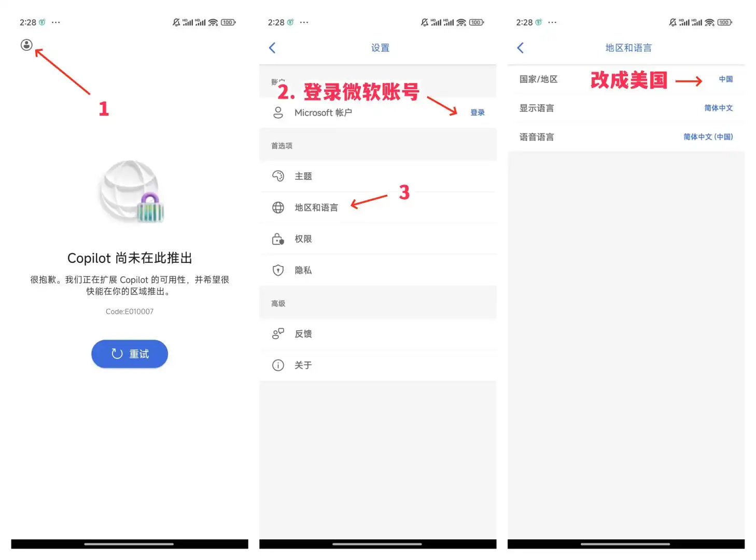Image resolution: width=756 pixels, height=560 pixels.
Task: Tap the shield icon beside 隐私
Action: [278, 270]
